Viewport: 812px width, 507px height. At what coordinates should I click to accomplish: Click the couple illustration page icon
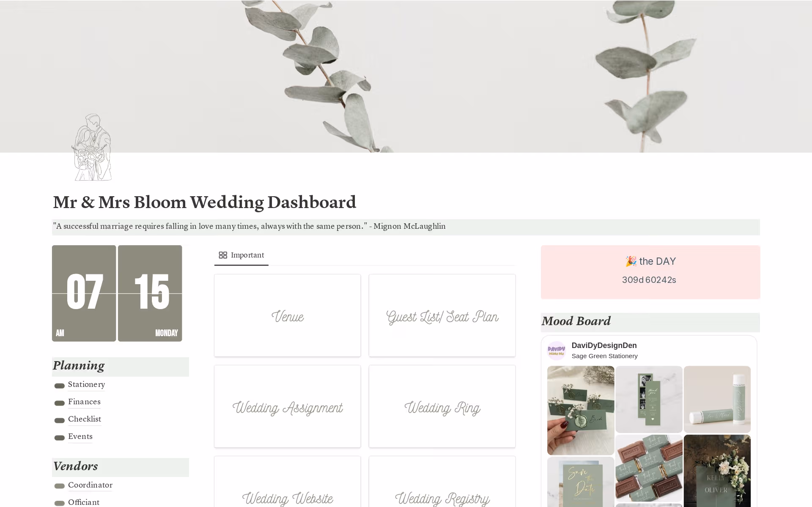pyautogui.click(x=92, y=147)
